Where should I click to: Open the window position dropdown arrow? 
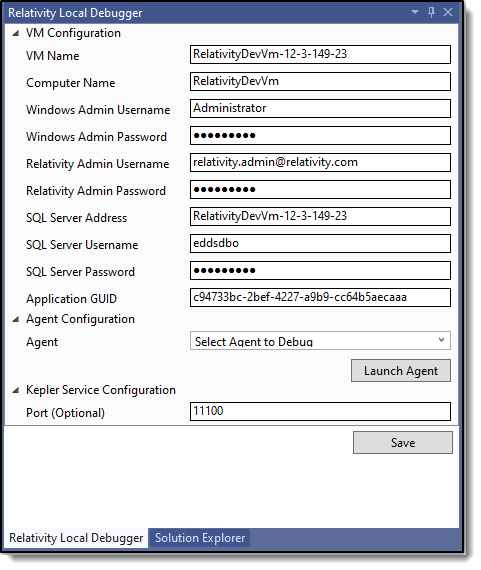point(414,12)
